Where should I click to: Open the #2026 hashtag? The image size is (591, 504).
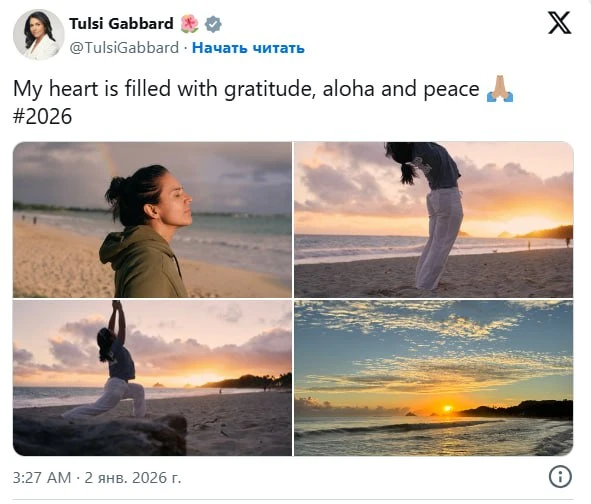42,116
